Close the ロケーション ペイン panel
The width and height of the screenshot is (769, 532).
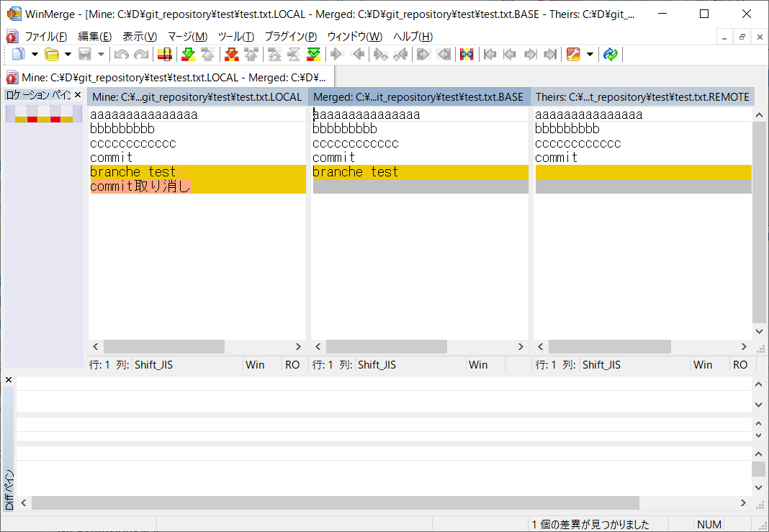click(x=78, y=95)
